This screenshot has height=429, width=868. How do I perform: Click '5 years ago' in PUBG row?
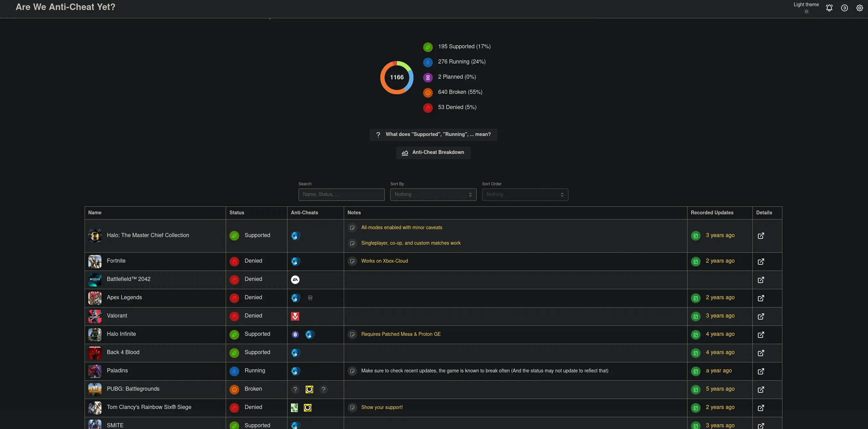coord(720,389)
